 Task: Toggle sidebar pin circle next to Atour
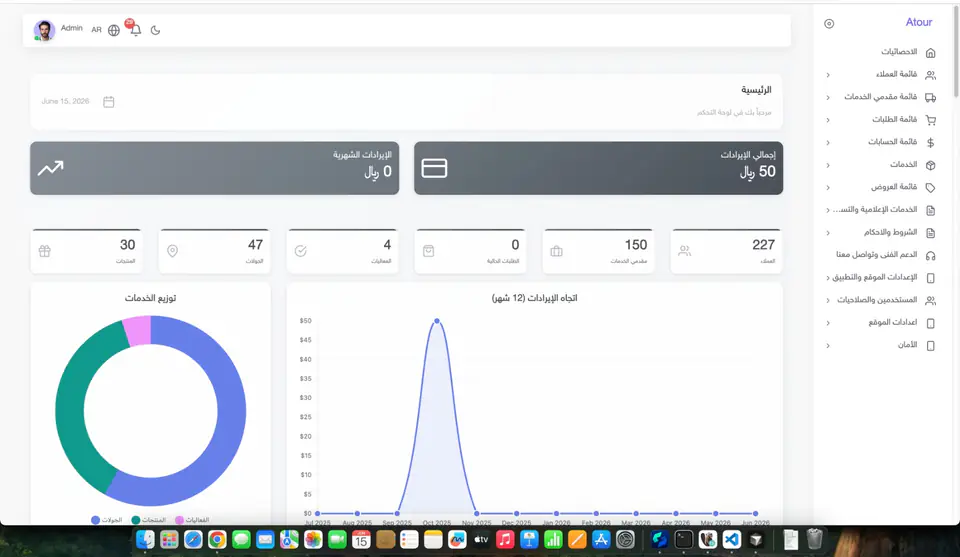829,24
